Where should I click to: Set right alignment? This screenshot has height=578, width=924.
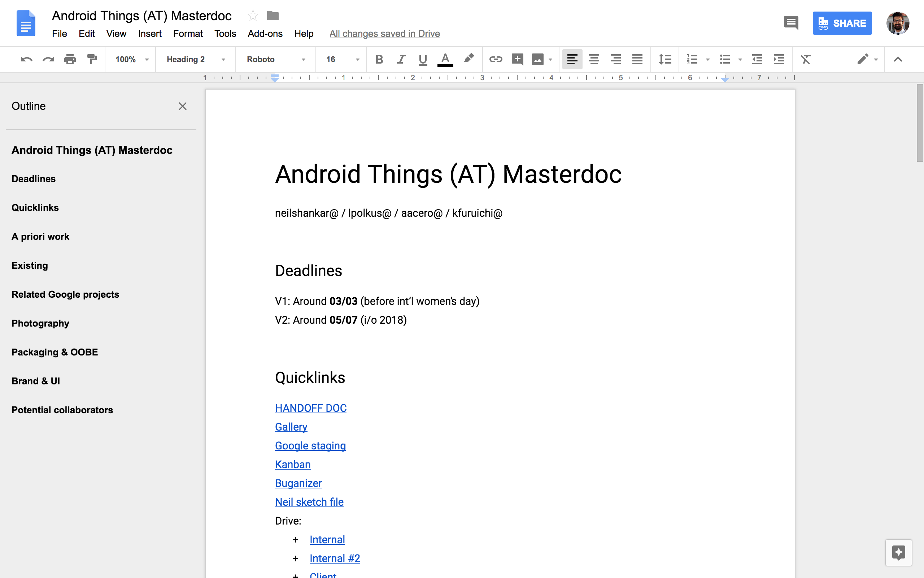pyautogui.click(x=615, y=59)
